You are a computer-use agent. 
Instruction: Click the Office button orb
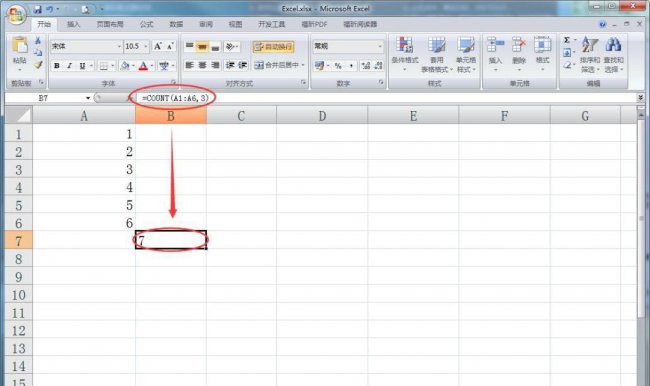[17, 15]
